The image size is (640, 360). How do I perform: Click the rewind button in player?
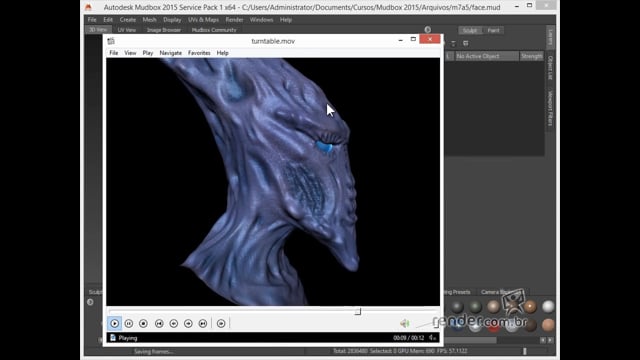(173, 323)
